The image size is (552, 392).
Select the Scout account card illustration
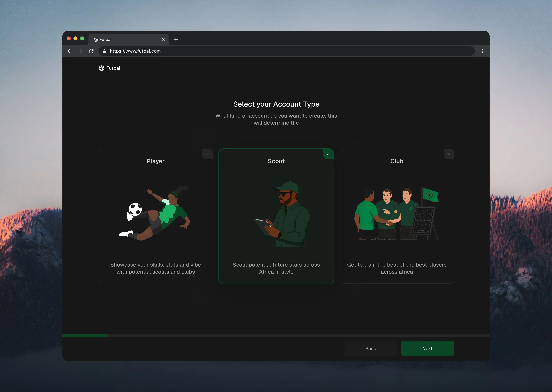pos(276,215)
